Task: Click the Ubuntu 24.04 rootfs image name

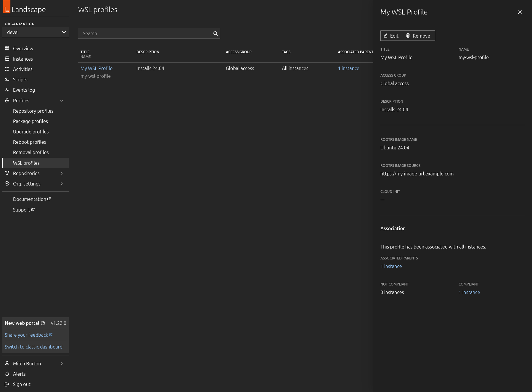Action: click(395, 148)
